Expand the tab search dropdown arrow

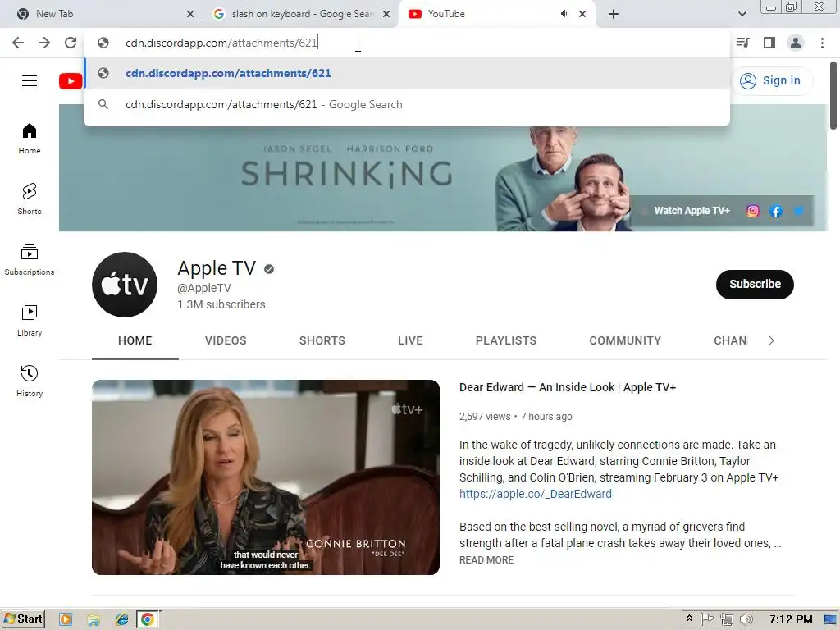[742, 14]
